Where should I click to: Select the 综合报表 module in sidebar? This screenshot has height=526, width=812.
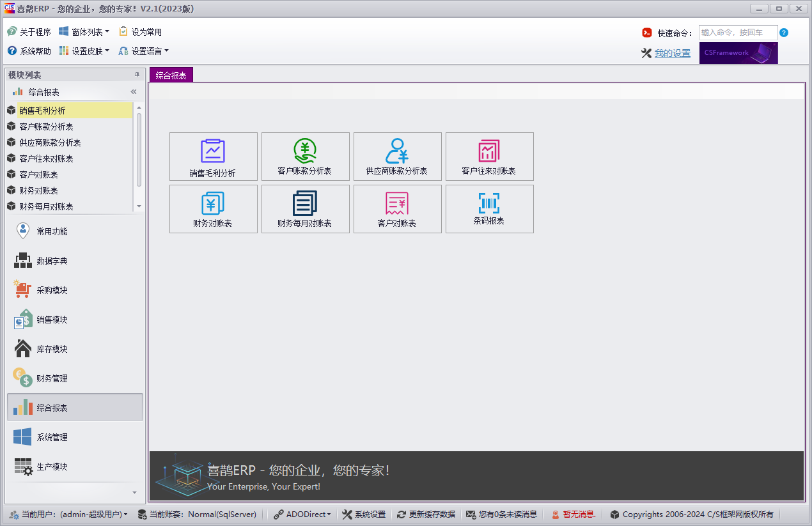click(75, 408)
